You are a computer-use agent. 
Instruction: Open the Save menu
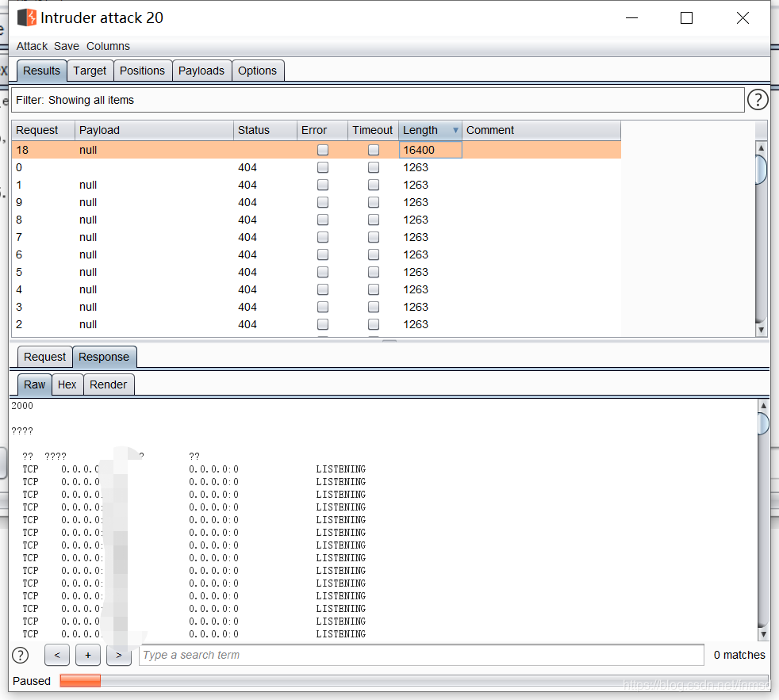[67, 46]
